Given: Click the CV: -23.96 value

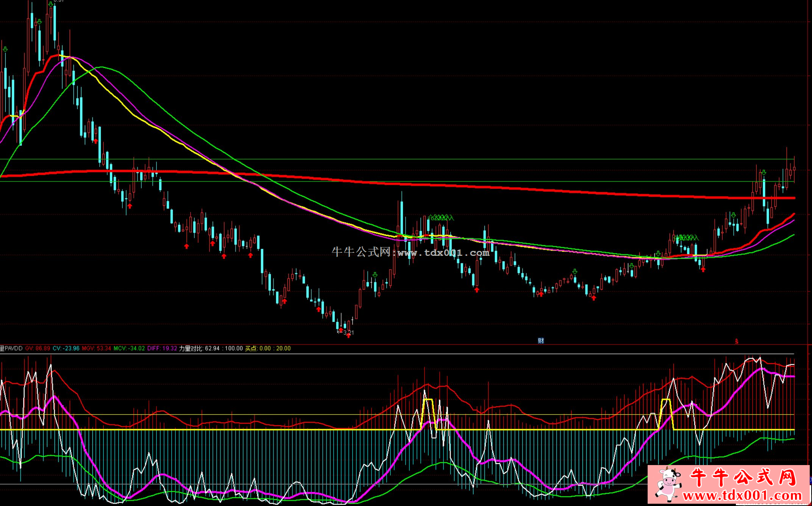Looking at the screenshot, I should pos(66,348).
